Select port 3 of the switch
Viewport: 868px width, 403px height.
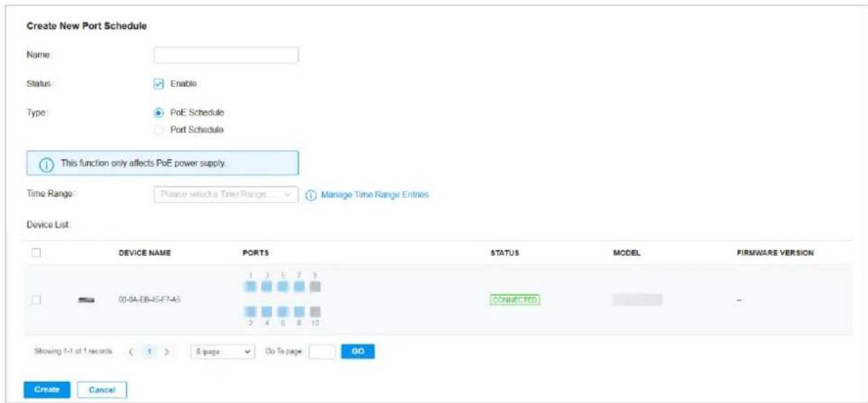pyautogui.click(x=266, y=287)
